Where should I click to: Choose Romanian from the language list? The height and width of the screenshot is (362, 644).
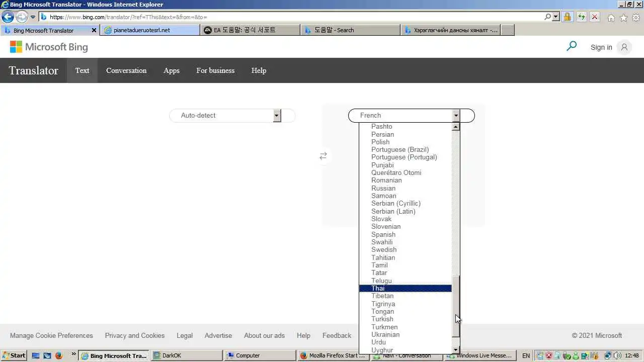(405, 180)
